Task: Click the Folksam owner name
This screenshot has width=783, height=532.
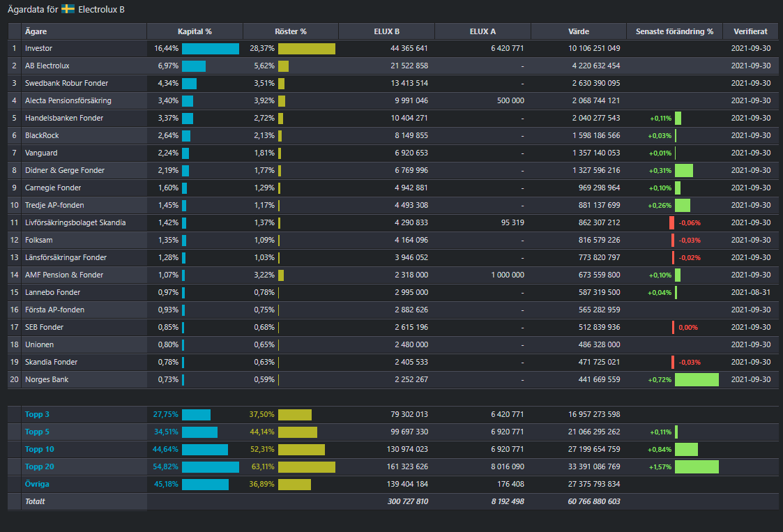Action: click(x=38, y=241)
